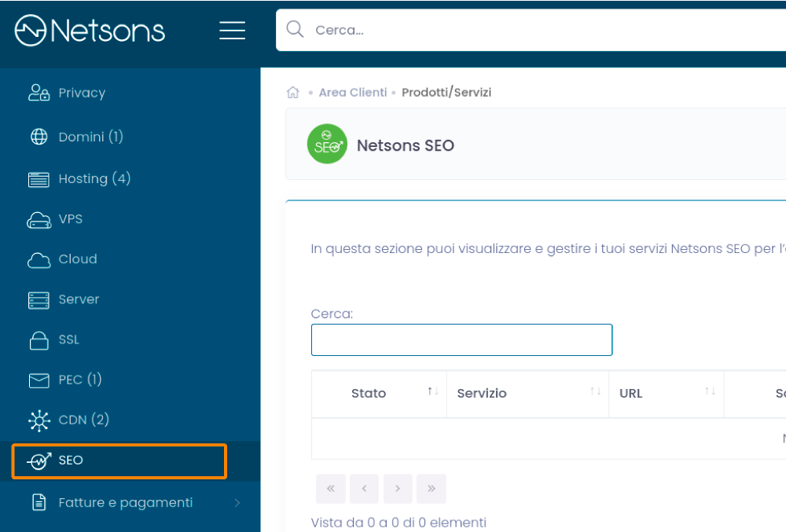Screen dimensions: 786x532
Task: Click the Fatture e pagamenti document icon
Action: point(39,502)
